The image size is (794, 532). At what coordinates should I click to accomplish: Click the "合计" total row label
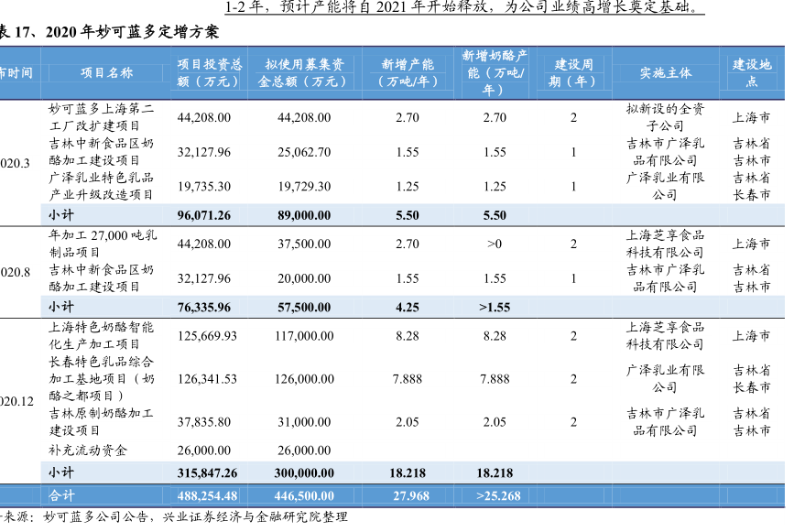(x=61, y=495)
